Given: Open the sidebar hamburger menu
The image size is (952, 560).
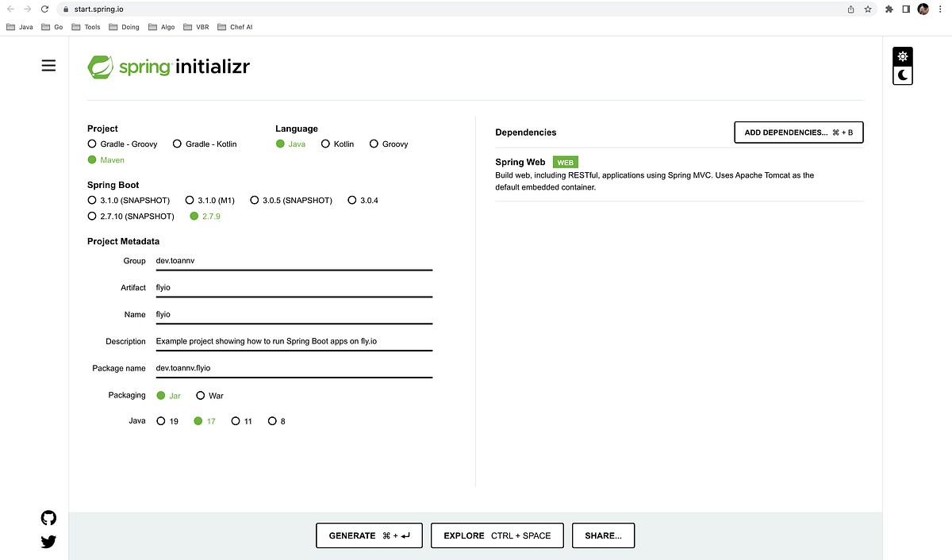Looking at the screenshot, I should point(48,65).
